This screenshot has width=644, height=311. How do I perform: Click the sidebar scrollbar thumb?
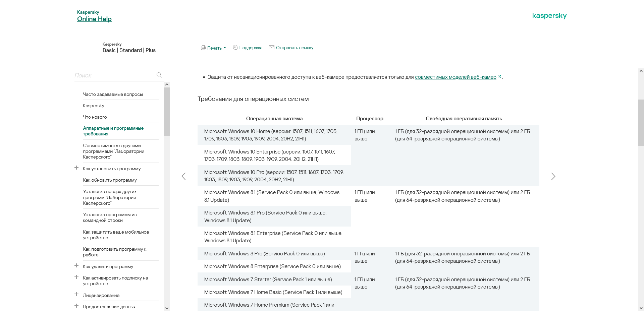point(167,112)
